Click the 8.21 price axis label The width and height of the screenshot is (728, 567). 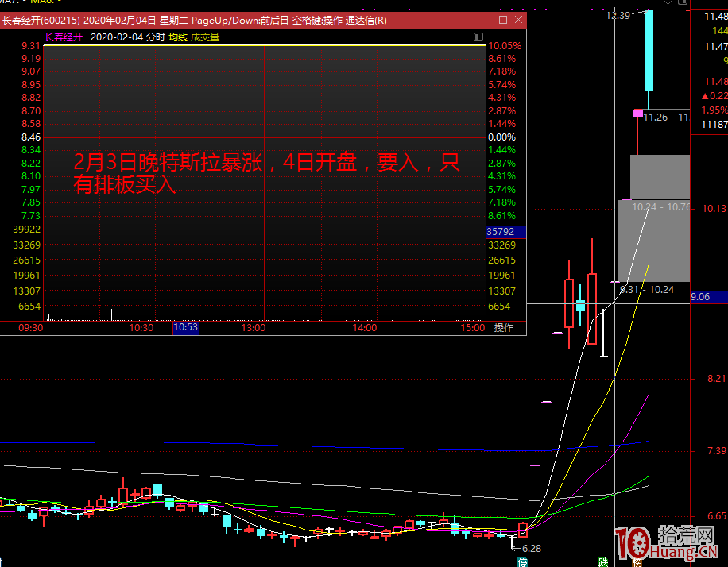(716, 379)
